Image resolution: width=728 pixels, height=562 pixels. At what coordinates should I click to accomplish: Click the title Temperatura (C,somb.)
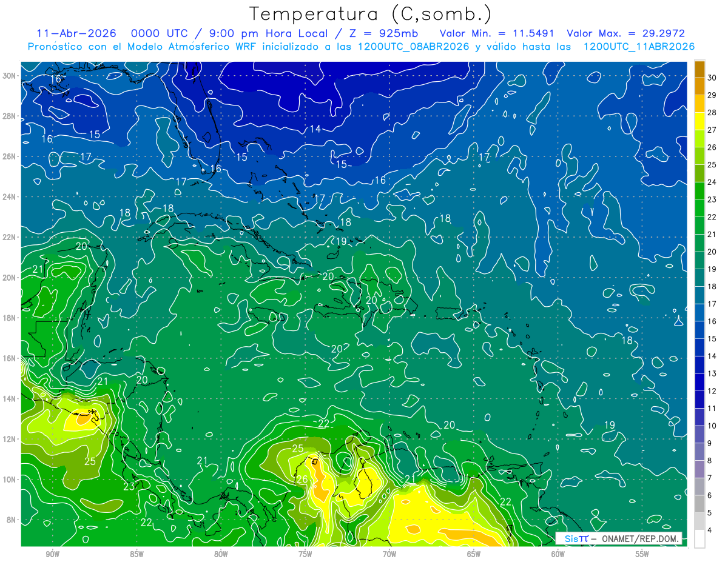click(x=370, y=14)
